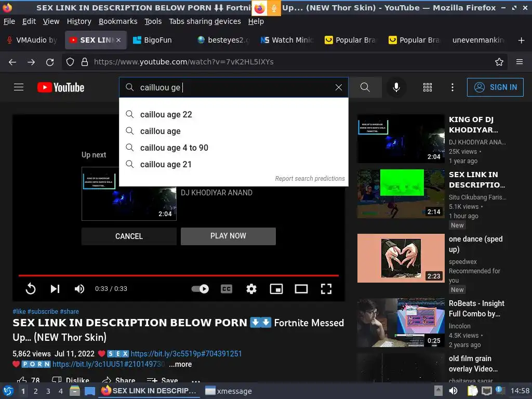532x399 pixels.
Task: Click PLAY NOW for next video
Action: (x=228, y=236)
